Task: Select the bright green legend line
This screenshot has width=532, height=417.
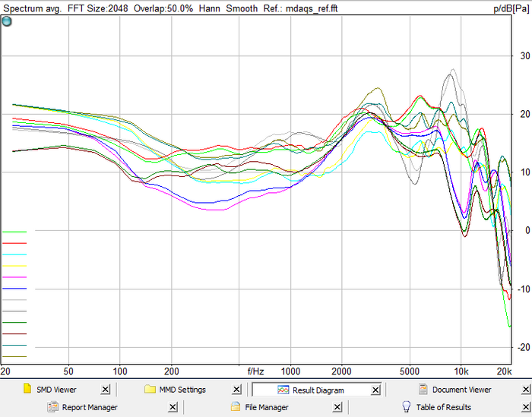Action: (x=14, y=232)
